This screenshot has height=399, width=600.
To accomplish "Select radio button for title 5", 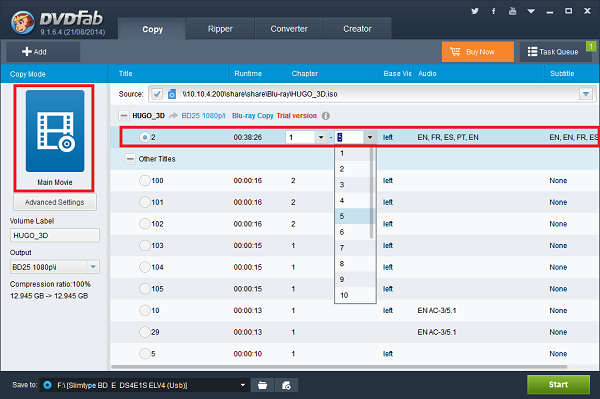I will [x=145, y=353].
